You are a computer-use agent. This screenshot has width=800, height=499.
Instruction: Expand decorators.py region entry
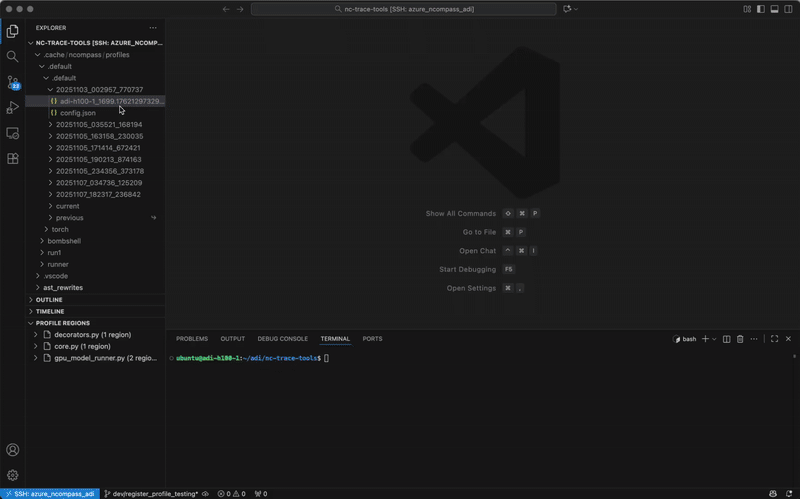point(95,335)
